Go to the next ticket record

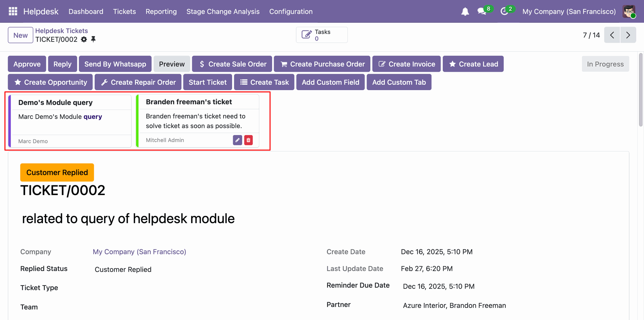(628, 35)
